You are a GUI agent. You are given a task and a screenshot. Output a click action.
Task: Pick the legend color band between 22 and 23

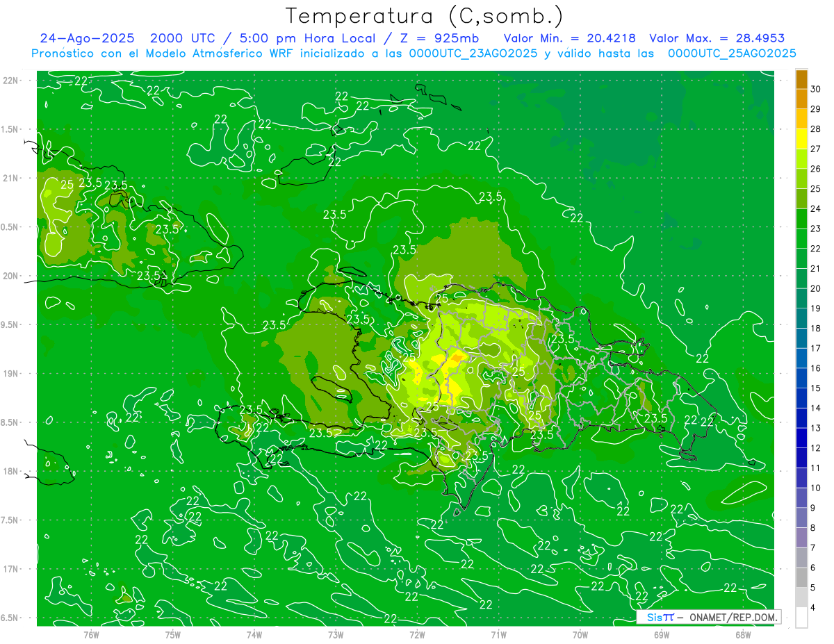tap(801, 238)
